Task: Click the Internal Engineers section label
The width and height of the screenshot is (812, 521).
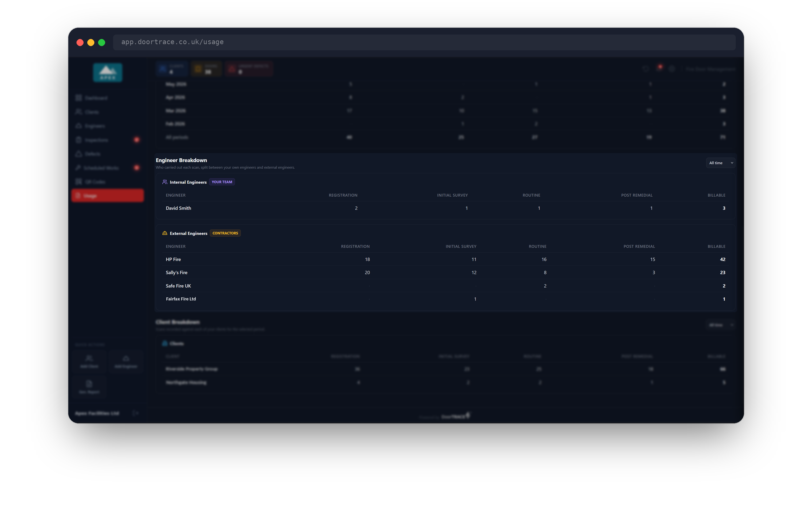Action: pyautogui.click(x=188, y=182)
